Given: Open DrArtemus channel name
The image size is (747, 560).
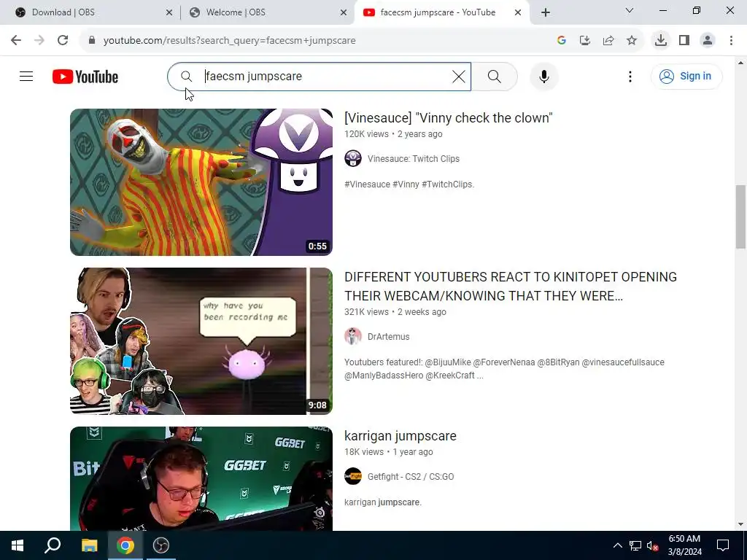Looking at the screenshot, I should (x=388, y=337).
